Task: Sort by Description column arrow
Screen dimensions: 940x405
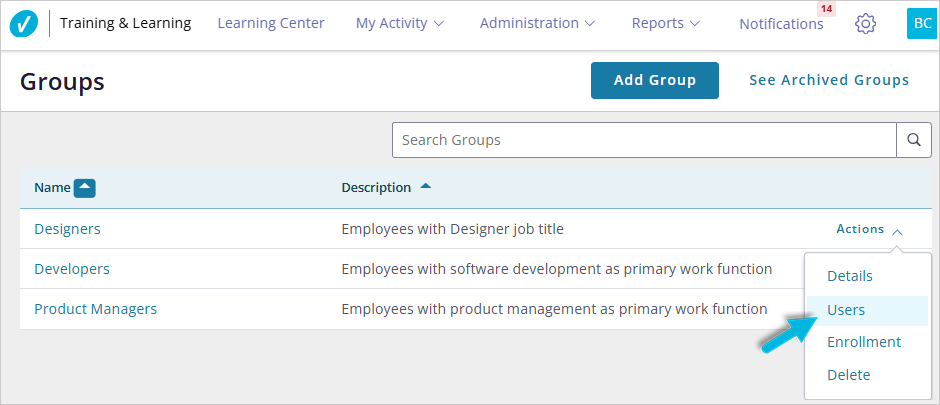Action: 426,187
